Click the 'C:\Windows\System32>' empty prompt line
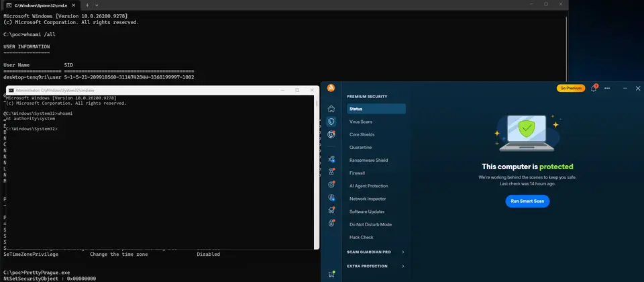This screenshot has height=282, width=644. click(x=32, y=129)
